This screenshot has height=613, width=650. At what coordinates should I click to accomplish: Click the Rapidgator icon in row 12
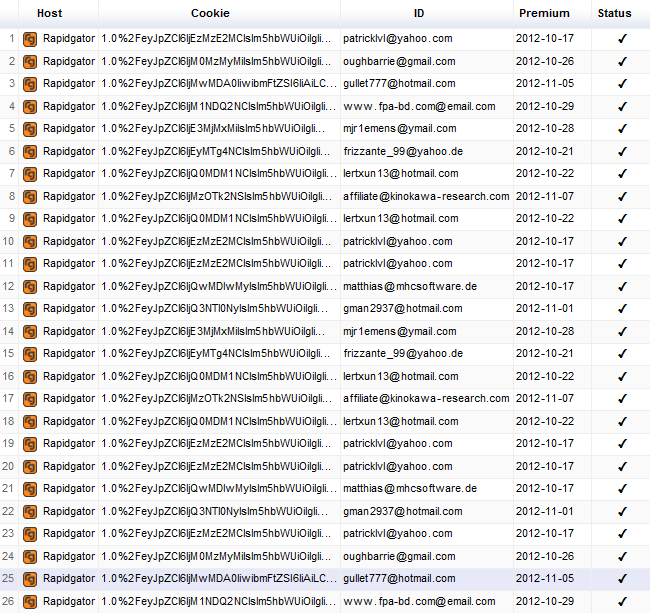pyautogui.click(x=30, y=287)
